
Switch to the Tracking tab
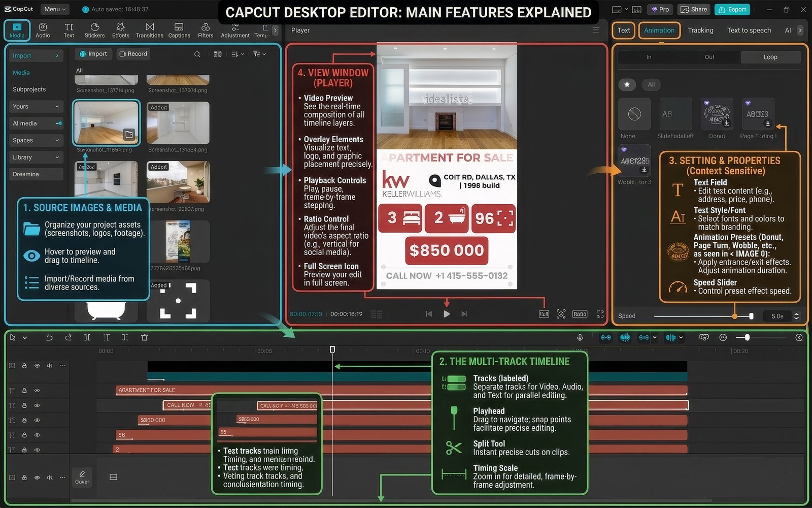700,30
